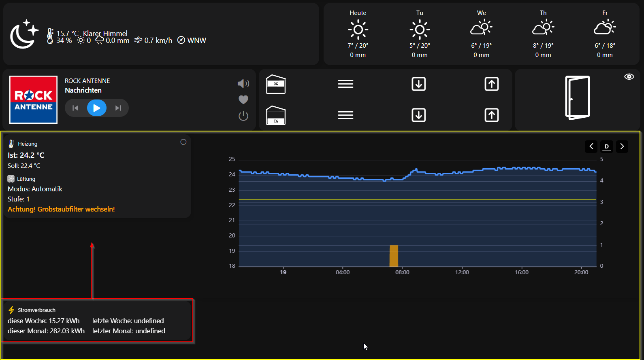Raise the EG shutters with up arrow
Viewport: 644px width, 360px height.
coord(491,115)
